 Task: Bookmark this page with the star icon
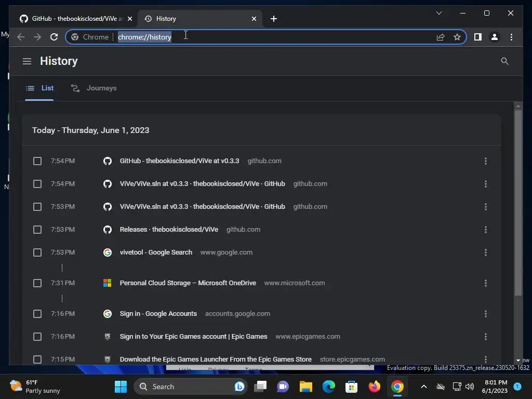(x=457, y=37)
